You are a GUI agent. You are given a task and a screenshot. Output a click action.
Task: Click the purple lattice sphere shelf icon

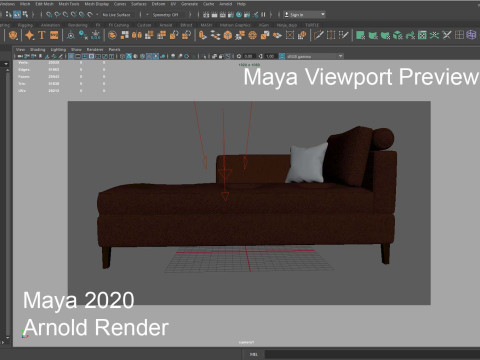click(471, 35)
